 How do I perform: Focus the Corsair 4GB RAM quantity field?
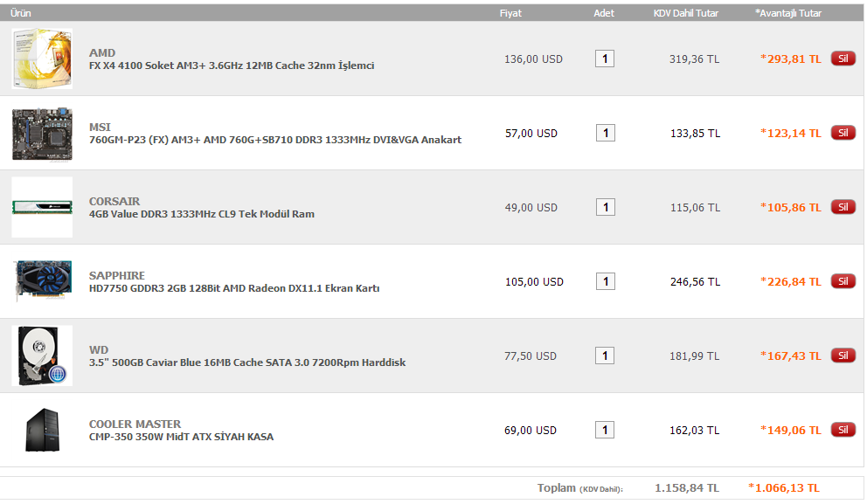pyautogui.click(x=604, y=208)
